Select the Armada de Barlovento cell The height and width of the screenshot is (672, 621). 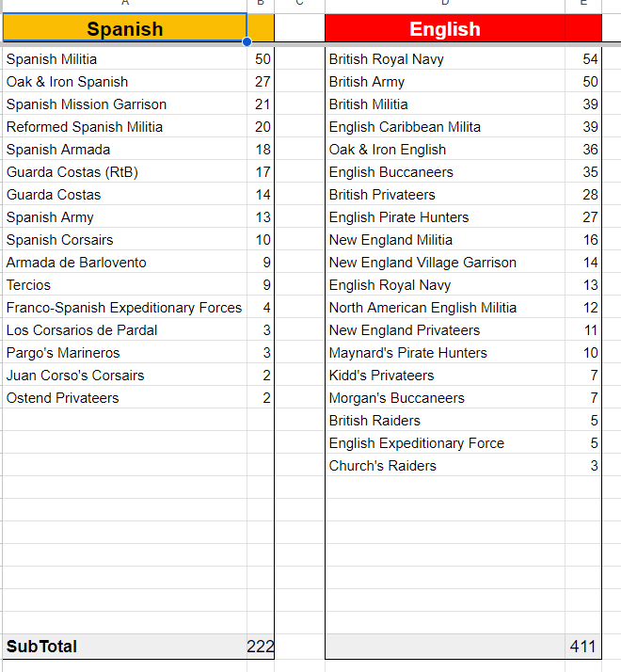click(76, 263)
